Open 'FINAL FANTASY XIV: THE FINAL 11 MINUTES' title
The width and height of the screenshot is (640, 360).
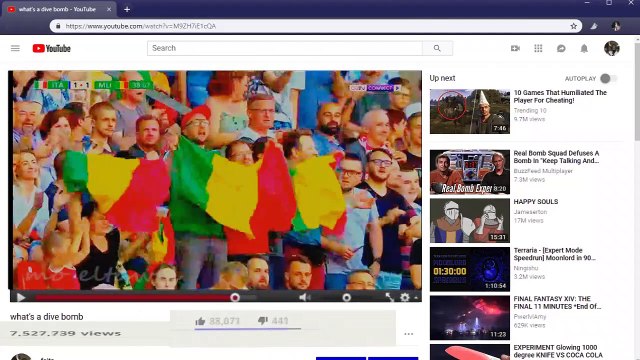(557, 302)
